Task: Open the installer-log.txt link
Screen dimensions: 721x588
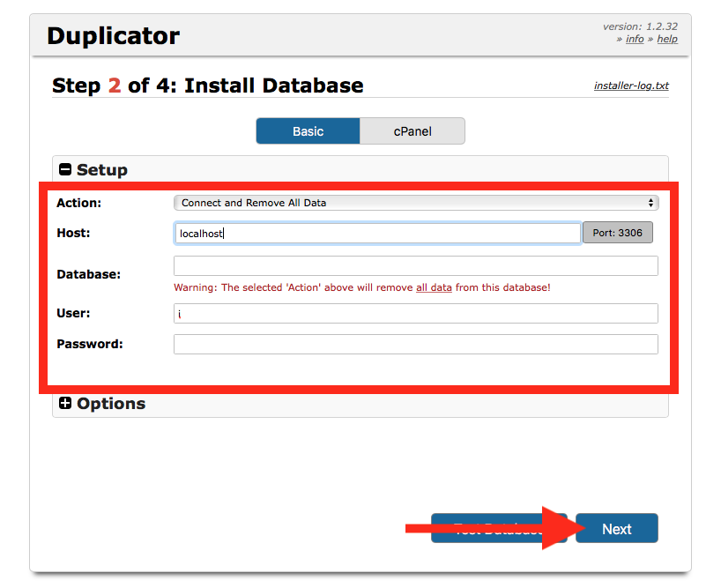Action: pos(631,86)
